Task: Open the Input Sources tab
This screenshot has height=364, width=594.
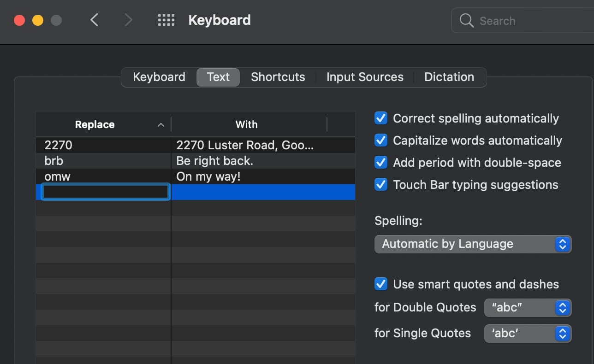Action: (365, 77)
